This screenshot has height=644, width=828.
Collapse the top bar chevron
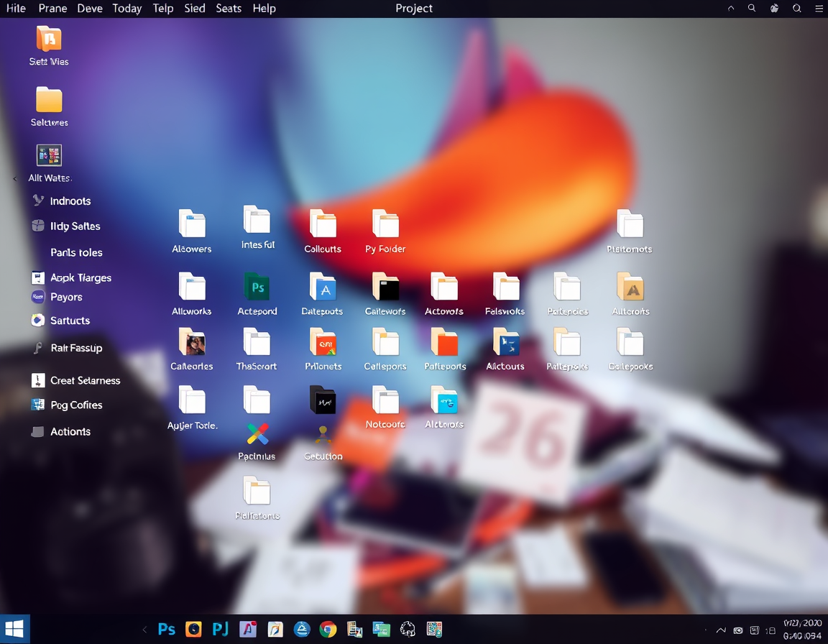(x=731, y=9)
